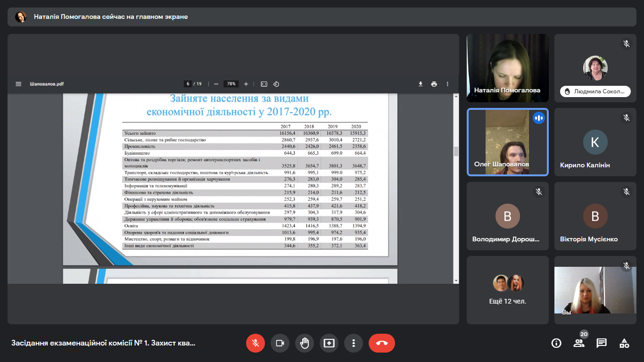Open PDF viewer more actions menu
Viewport: 644px width, 362px height.
tap(447, 84)
